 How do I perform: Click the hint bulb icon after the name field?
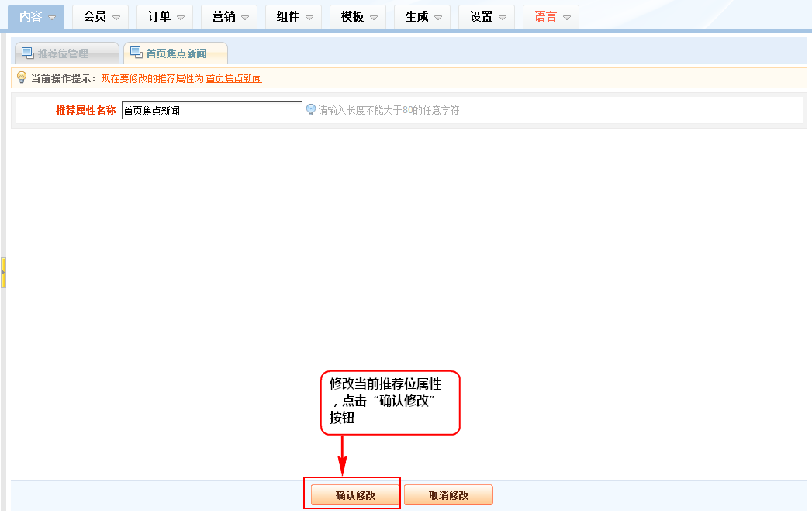click(311, 110)
